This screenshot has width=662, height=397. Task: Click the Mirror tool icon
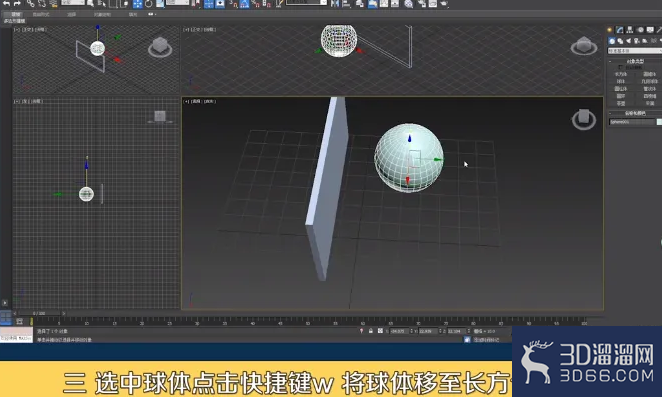tap(335, 4)
